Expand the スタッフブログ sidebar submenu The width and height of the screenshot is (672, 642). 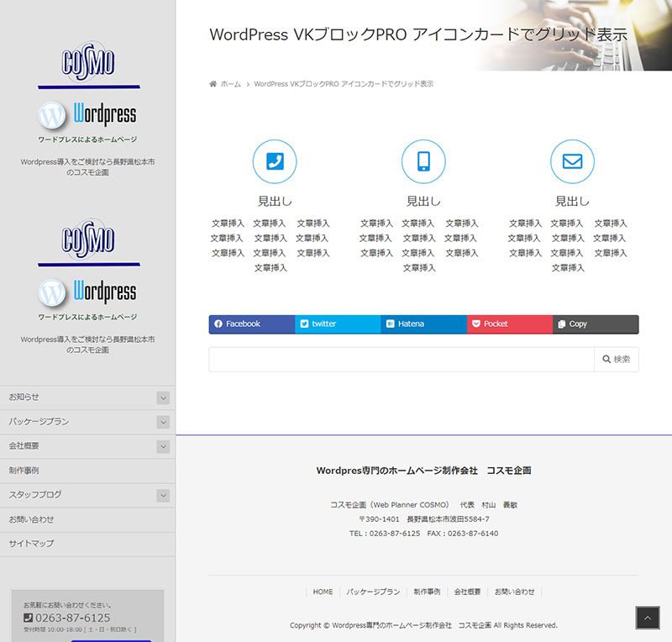tap(163, 495)
